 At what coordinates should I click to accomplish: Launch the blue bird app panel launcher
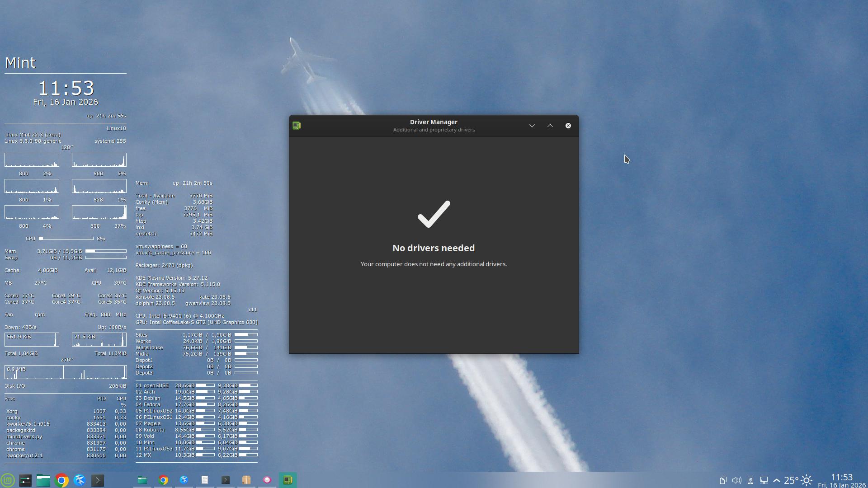(x=80, y=480)
